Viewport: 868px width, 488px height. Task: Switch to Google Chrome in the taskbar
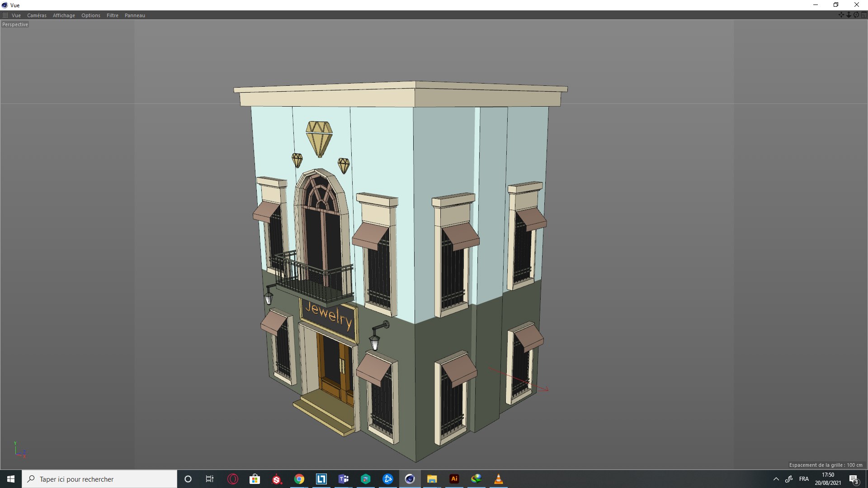[x=299, y=479]
